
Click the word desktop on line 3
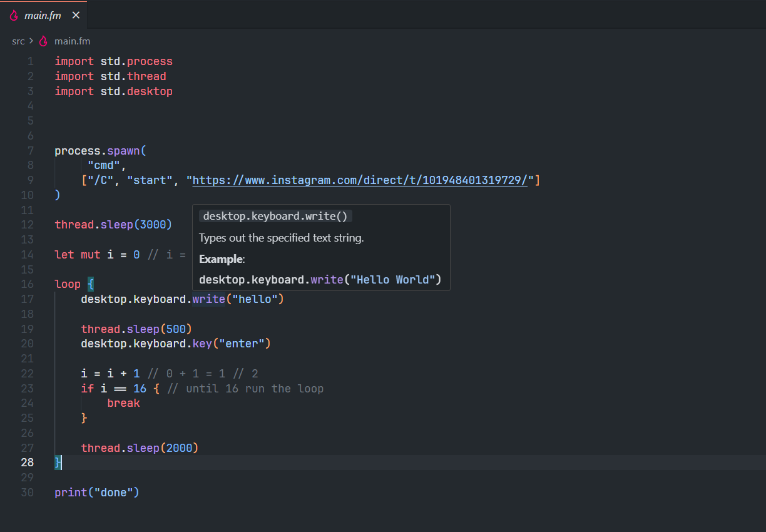point(150,91)
